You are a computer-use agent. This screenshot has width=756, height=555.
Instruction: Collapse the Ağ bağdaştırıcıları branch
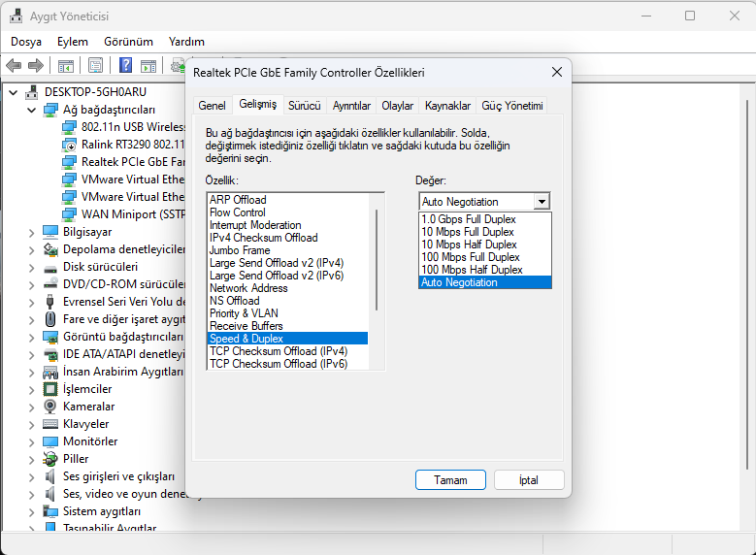pyautogui.click(x=32, y=110)
